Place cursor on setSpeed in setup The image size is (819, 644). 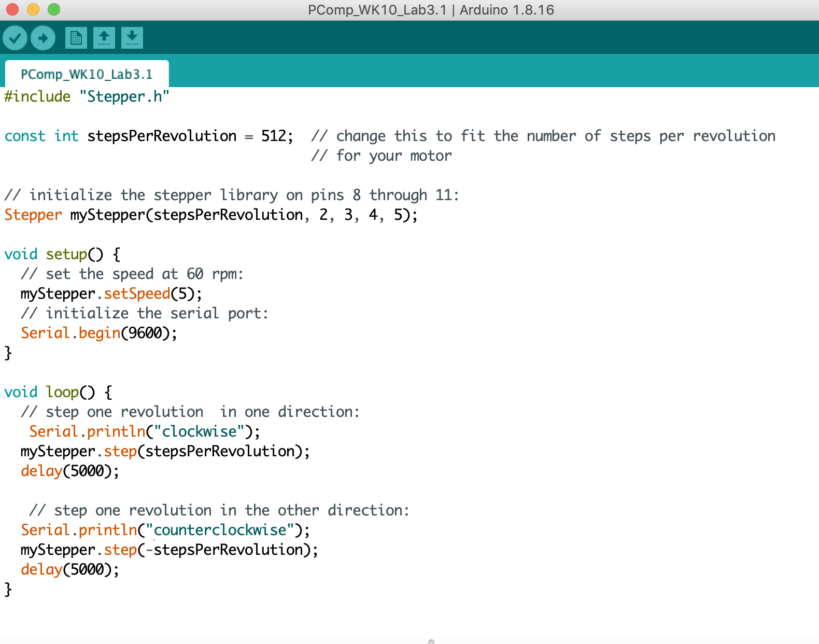coord(137,294)
